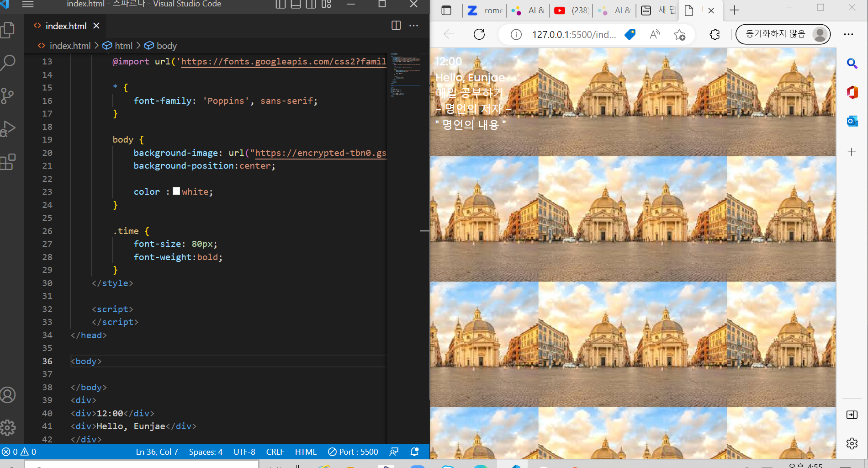This screenshot has width=868, height=468.
Task: Open the Edge Extensions menu
Action: coord(715,34)
